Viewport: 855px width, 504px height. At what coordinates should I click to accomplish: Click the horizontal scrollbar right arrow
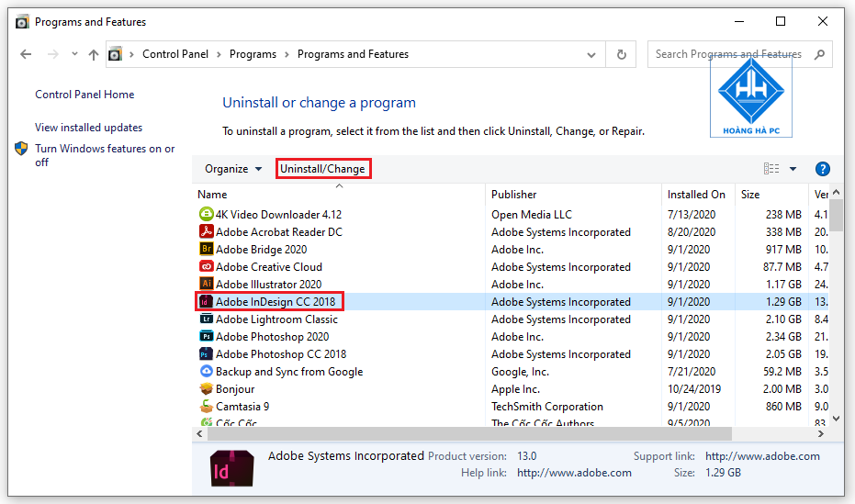pos(821,433)
